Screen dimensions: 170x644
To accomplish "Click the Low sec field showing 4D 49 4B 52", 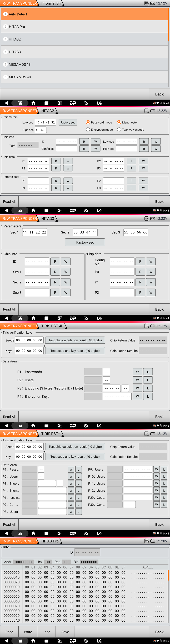I will (x=45, y=122).
